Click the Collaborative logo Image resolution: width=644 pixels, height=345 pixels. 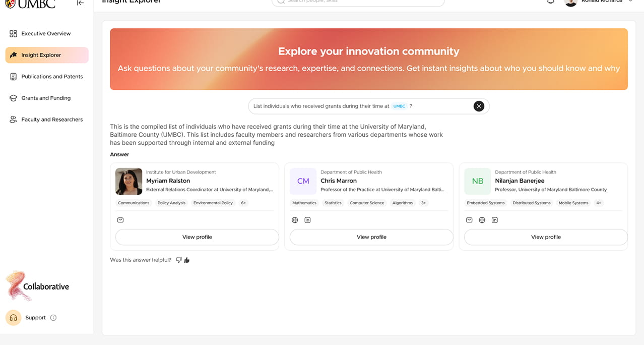pyautogui.click(x=37, y=285)
